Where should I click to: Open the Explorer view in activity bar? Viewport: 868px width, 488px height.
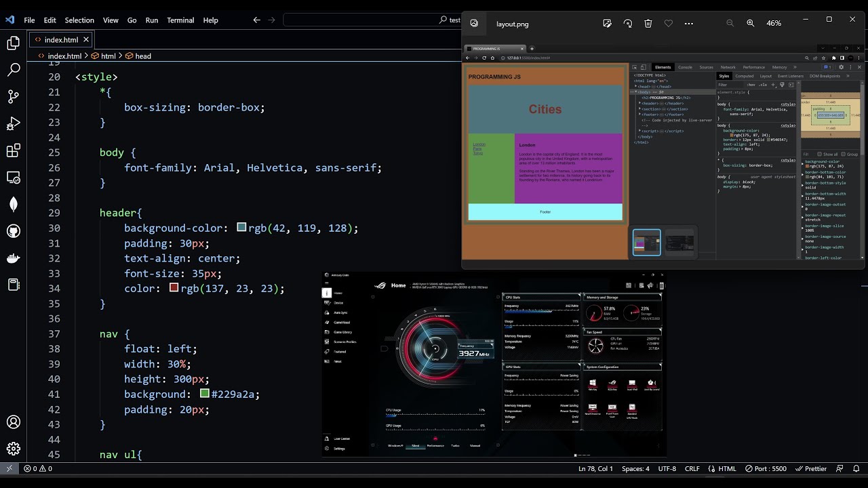14,43
